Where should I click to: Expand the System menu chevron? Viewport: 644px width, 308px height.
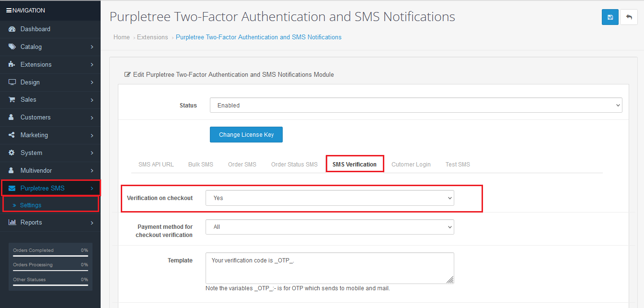coord(92,153)
